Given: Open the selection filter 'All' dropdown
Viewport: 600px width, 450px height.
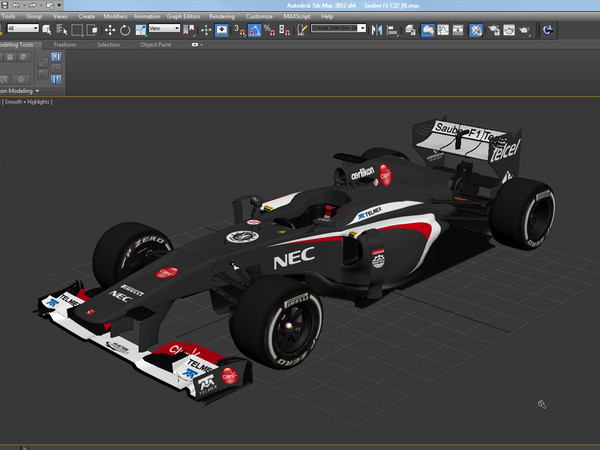Looking at the screenshot, I should (x=23, y=28).
